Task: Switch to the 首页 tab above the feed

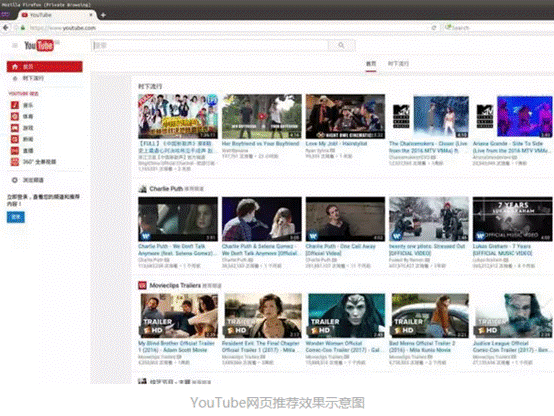Action: tap(371, 64)
